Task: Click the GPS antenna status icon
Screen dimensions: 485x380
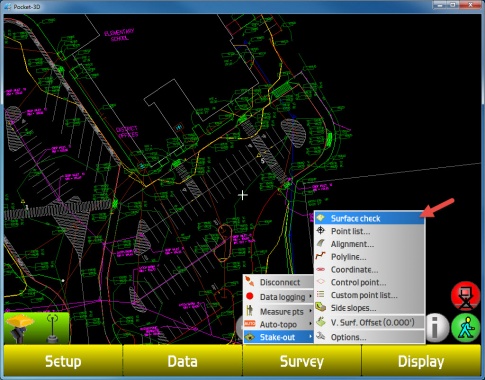Action: point(52,328)
